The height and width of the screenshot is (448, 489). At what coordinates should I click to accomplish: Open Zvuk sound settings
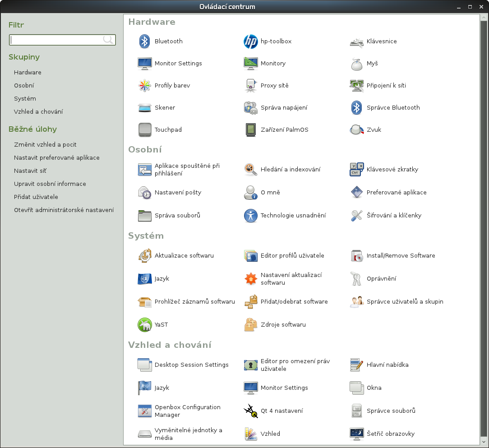pyautogui.click(x=357, y=129)
